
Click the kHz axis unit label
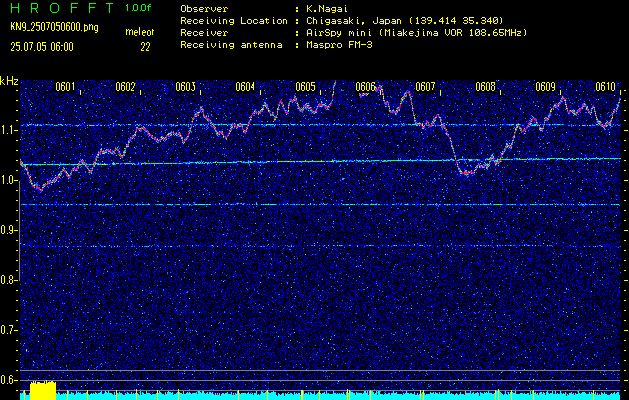pyautogui.click(x=9, y=81)
